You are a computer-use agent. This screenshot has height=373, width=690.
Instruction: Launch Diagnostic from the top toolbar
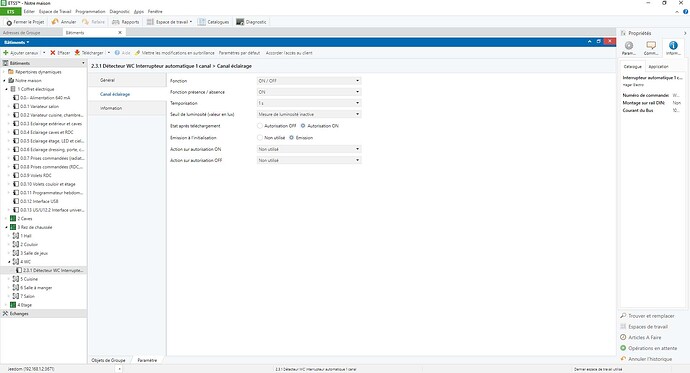pyautogui.click(x=251, y=22)
